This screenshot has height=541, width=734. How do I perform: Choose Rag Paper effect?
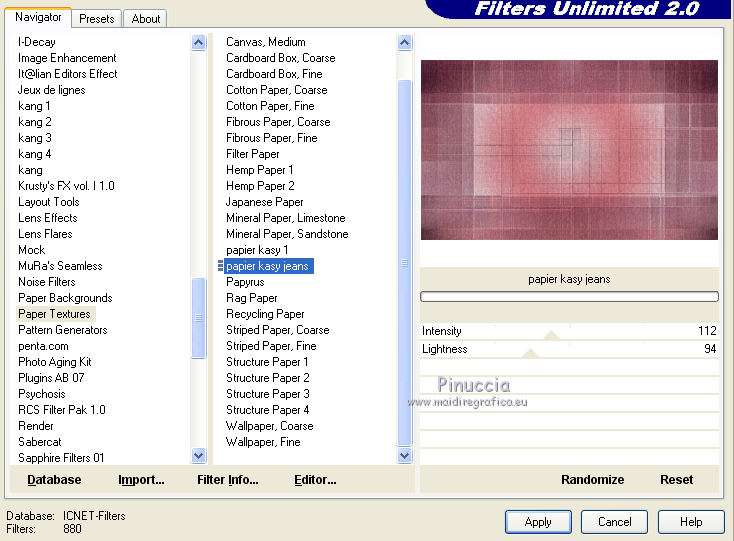[251, 298]
